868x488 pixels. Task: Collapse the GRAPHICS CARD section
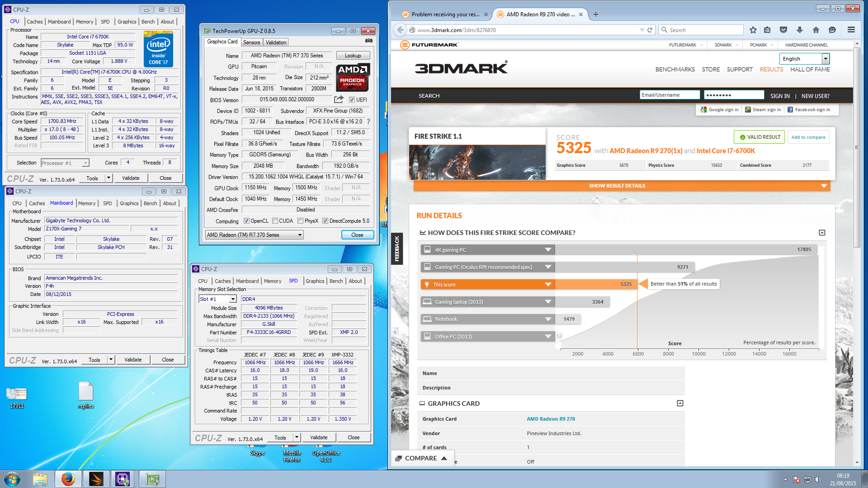point(680,403)
